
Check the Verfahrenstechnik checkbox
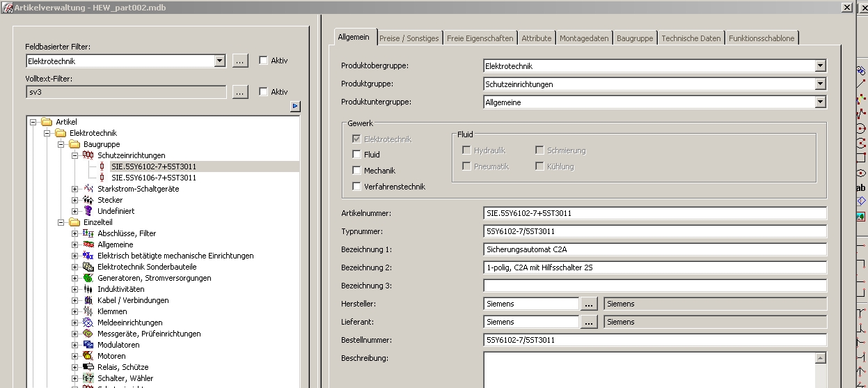pos(357,187)
